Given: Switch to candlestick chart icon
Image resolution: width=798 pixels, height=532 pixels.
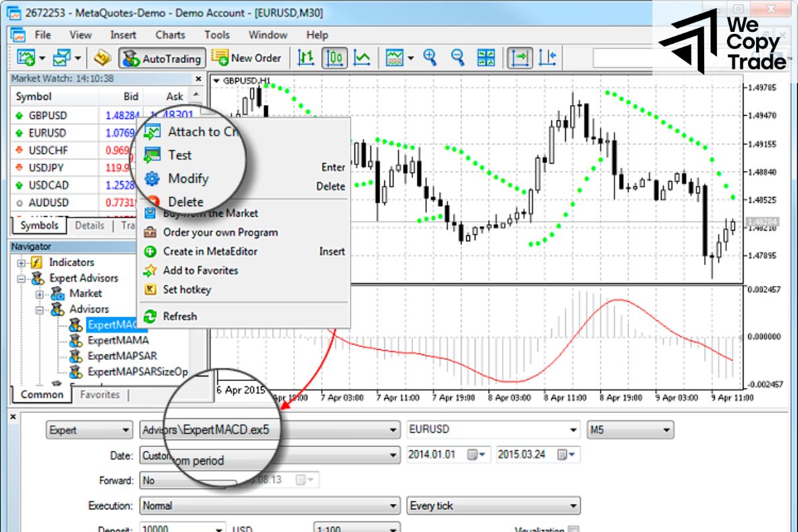Looking at the screenshot, I should tap(334, 58).
